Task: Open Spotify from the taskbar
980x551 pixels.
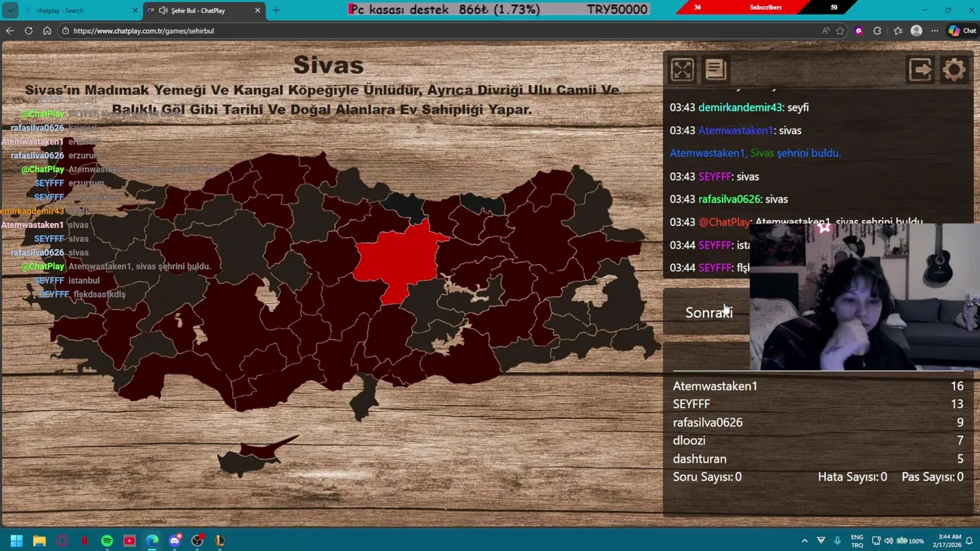Action: click(x=107, y=540)
